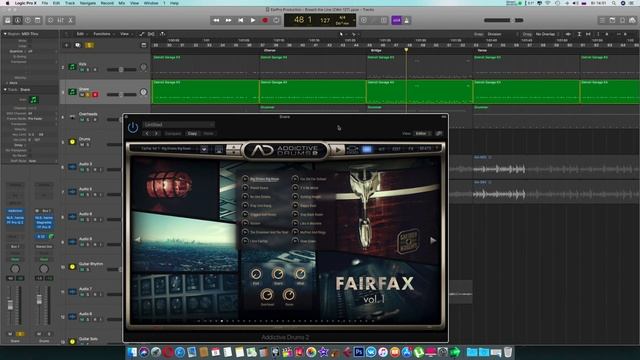
Task: Toggle the Metronome click button
Action: coord(407,20)
